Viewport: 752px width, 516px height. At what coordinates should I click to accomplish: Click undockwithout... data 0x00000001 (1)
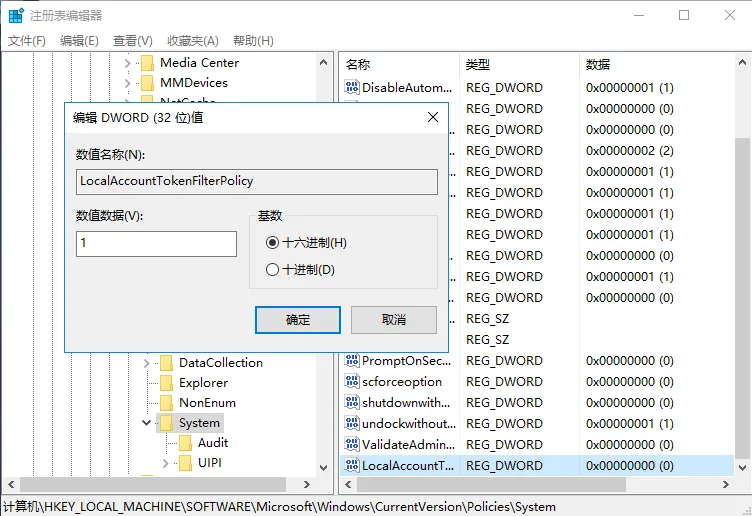[630, 423]
